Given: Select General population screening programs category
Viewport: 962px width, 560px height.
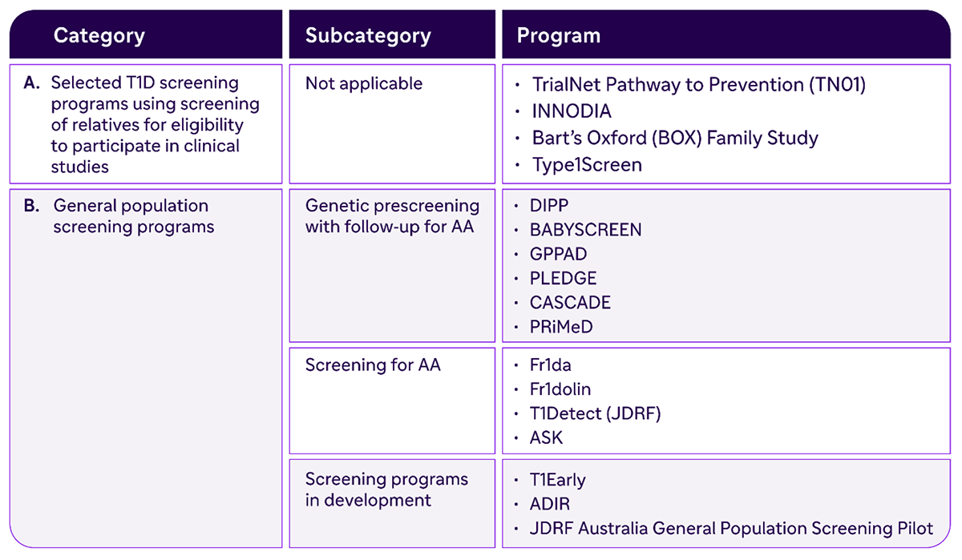Looking at the screenshot, I should click(146, 368).
